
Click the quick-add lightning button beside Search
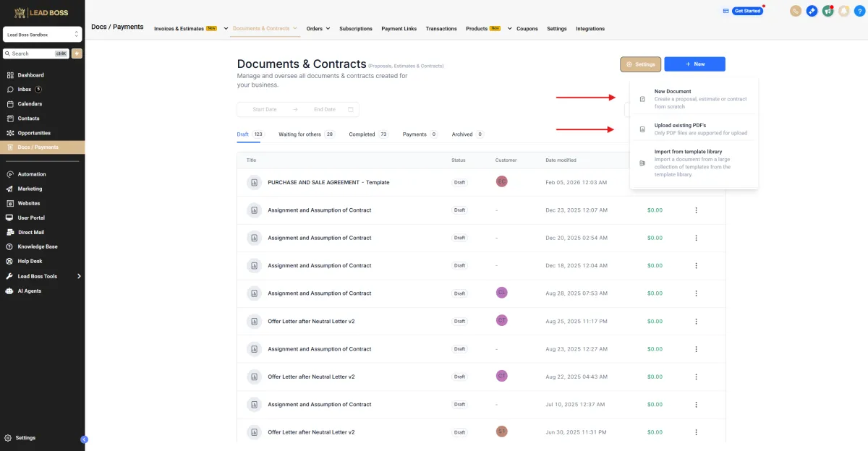click(77, 53)
